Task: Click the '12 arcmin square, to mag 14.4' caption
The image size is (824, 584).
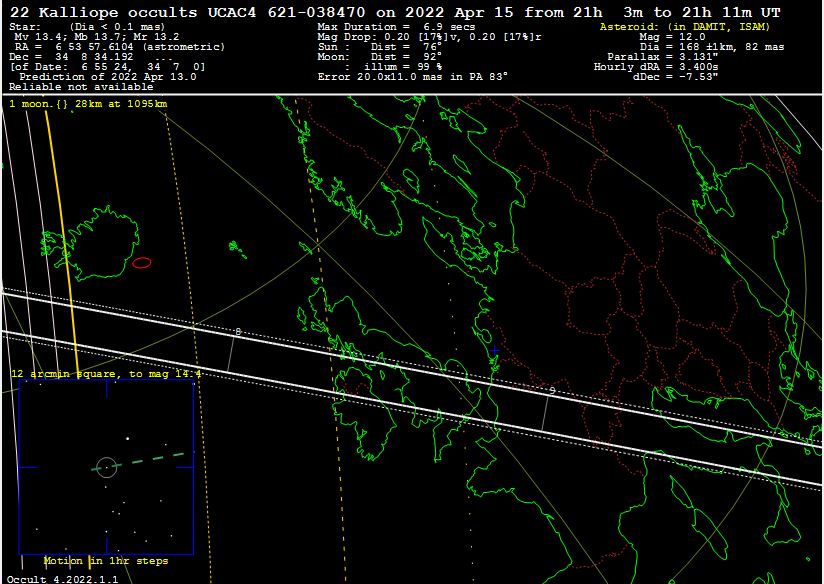Action: (x=106, y=374)
